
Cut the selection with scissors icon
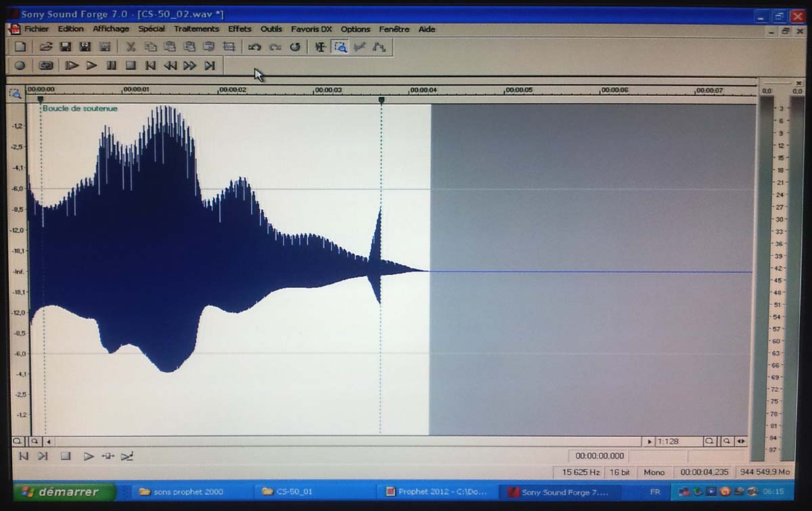pos(131,47)
